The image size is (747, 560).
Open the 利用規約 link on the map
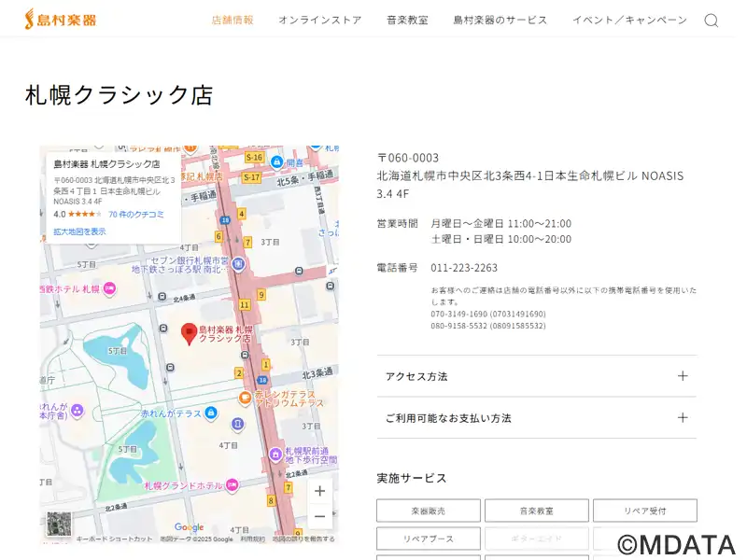[x=252, y=539]
